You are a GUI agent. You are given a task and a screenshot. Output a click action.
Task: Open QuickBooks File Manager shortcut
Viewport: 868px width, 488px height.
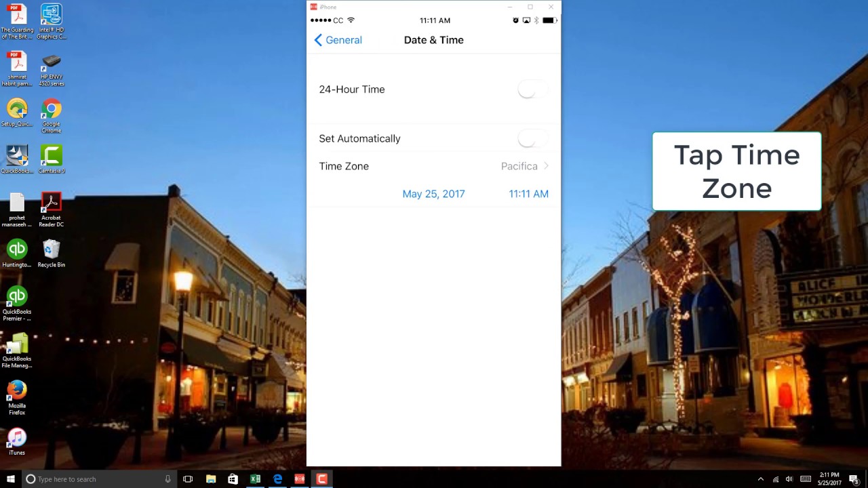point(17,351)
